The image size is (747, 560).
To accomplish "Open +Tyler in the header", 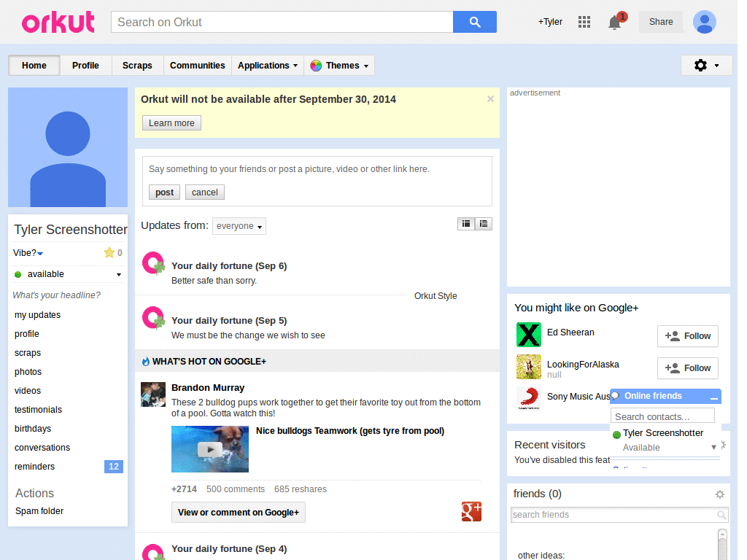I will coord(550,22).
